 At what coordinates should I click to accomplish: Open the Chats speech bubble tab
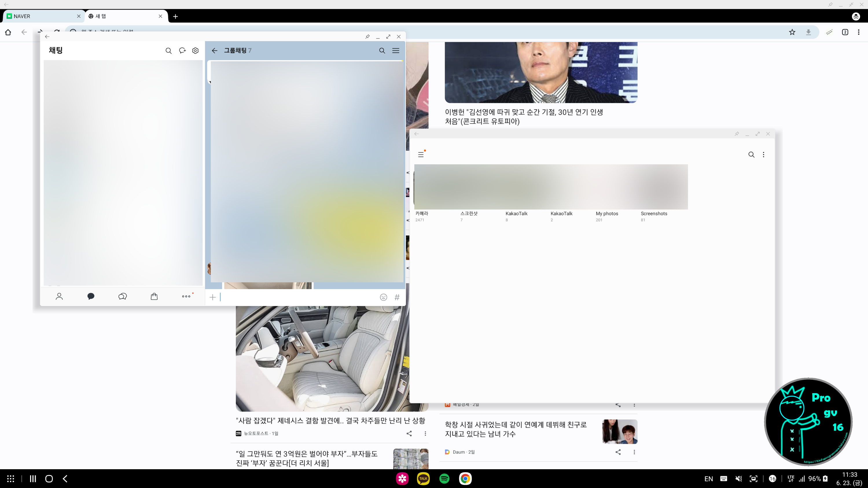[x=91, y=297]
